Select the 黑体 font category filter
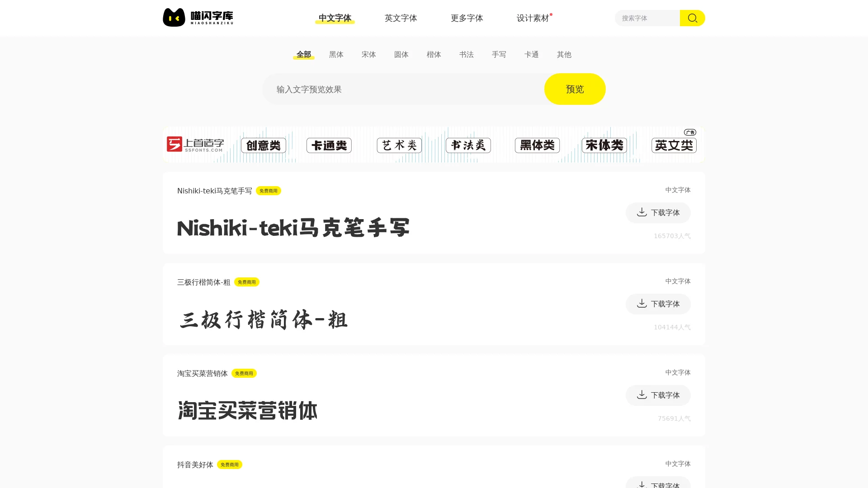The image size is (868, 488). click(336, 54)
